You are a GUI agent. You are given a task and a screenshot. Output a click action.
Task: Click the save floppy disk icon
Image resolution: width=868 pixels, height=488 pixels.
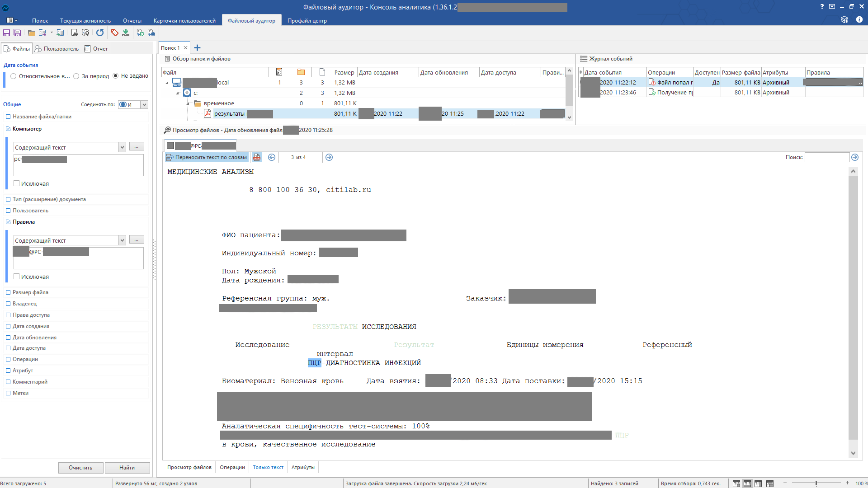pos(6,33)
